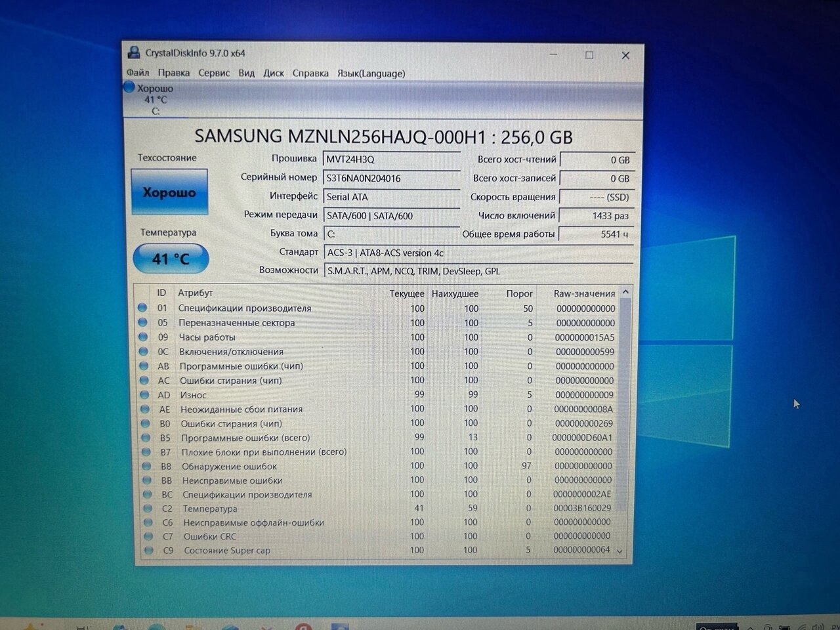Viewport: 840px width, 630px height.
Task: Click the status dot beside Переназначенные сектора
Action: click(142, 322)
